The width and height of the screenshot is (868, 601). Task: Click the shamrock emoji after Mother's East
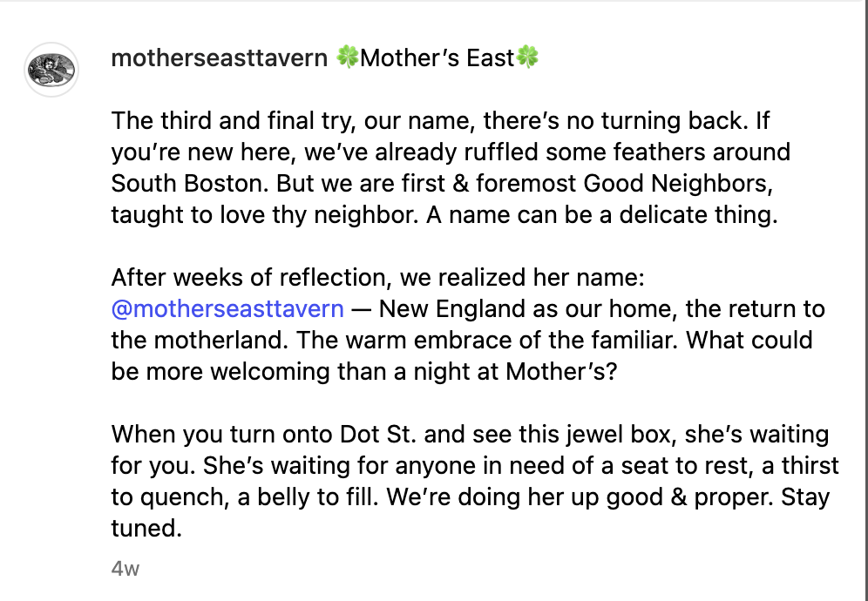point(527,58)
